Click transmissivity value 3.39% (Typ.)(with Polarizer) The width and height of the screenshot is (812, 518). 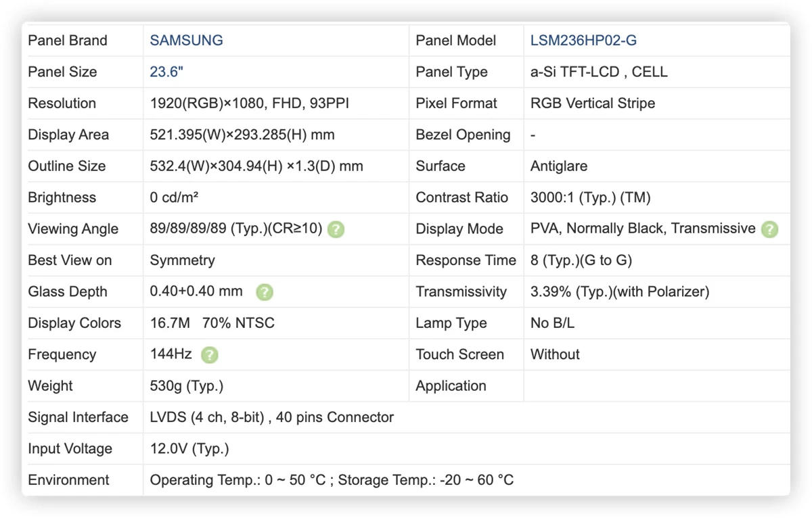[620, 291]
